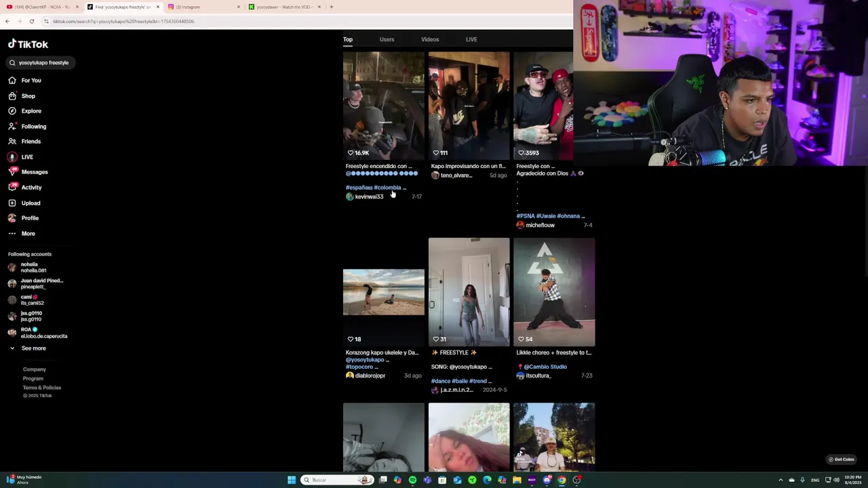The image size is (868, 488).
Task: Click the browser address bar URL
Action: coord(124,21)
